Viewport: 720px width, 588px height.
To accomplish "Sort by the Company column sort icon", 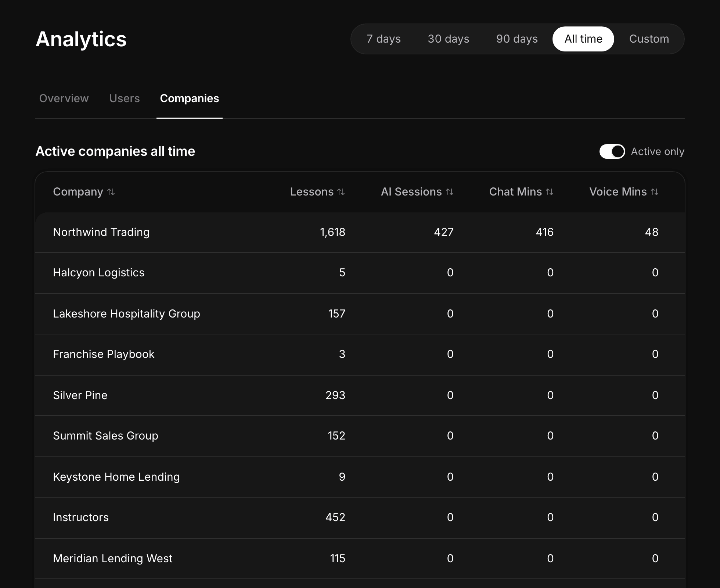I will tap(111, 192).
